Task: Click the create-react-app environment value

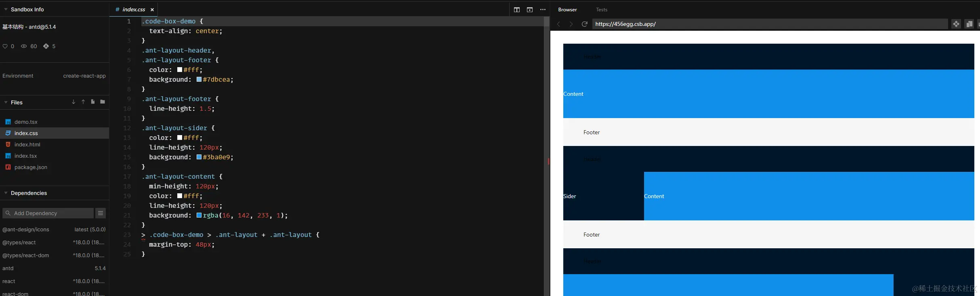Action: [84, 76]
